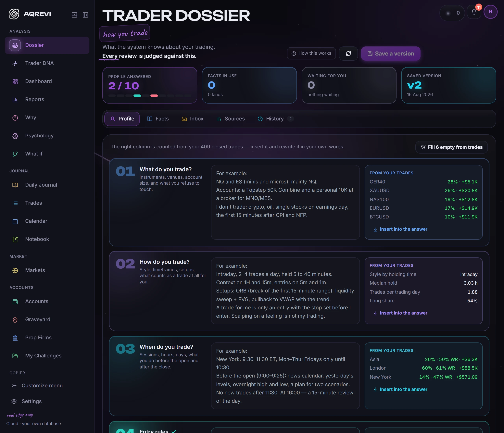This screenshot has height=433, width=504.
Task: Switch to the Facts tab
Action: pos(158,119)
